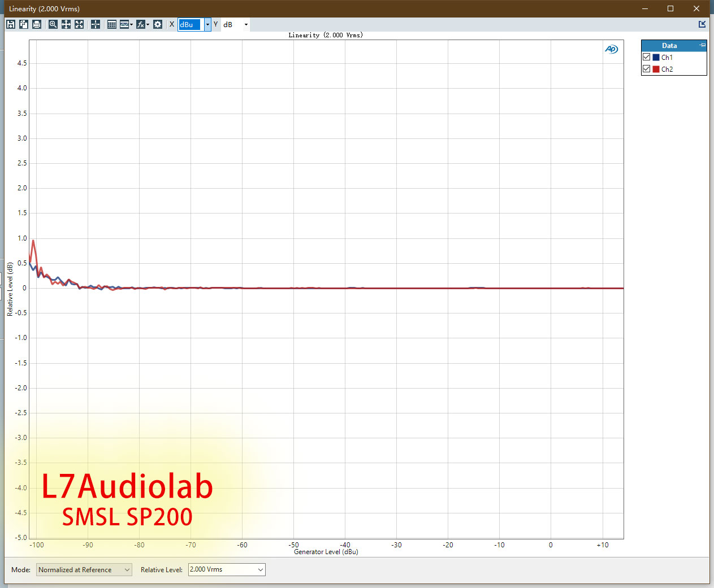
Task: Toggle the Ch2 checkbox in legend
Action: pyautogui.click(x=647, y=69)
